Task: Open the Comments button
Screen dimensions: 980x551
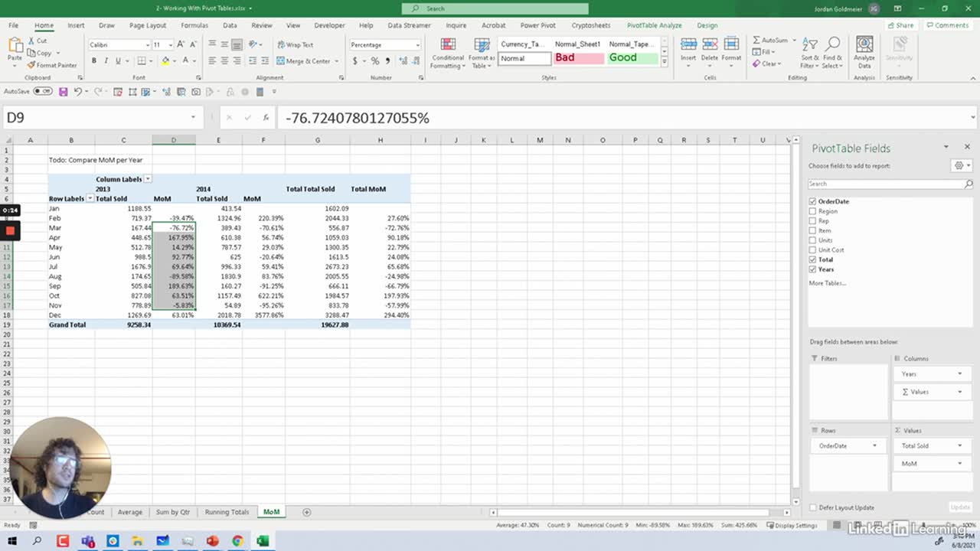Action: [x=948, y=25]
